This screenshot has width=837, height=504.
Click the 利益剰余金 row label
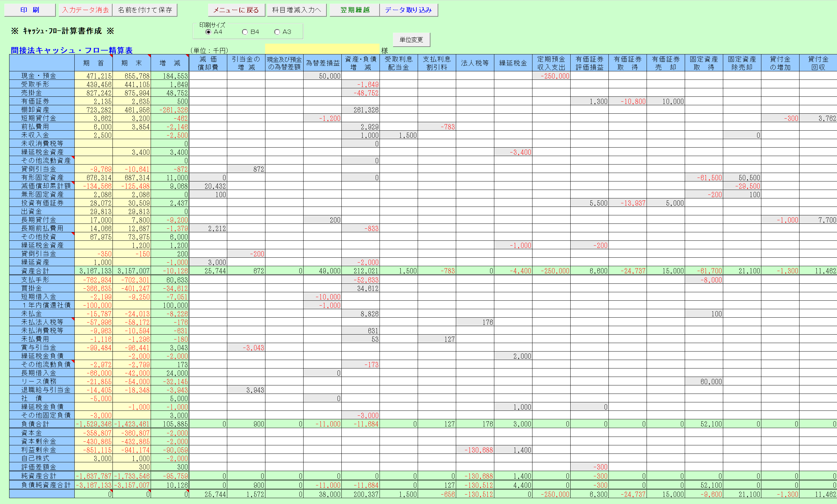[x=42, y=450]
